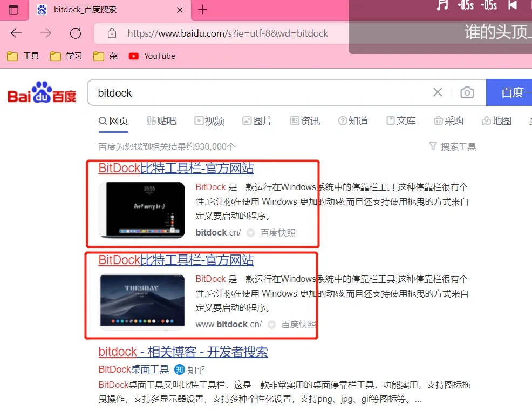
Task: Click the first BitDock result thumbnail
Action: 142,209
